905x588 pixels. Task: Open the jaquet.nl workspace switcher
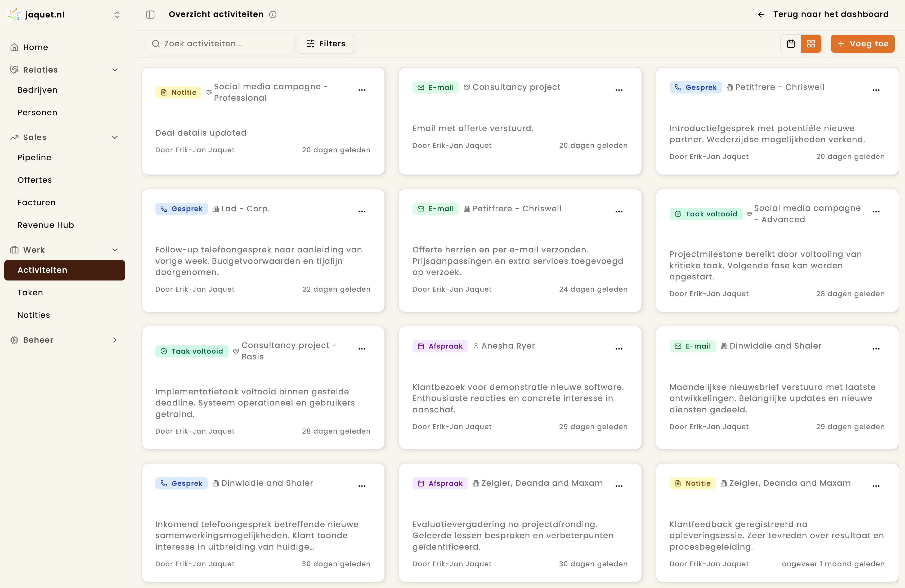coord(117,15)
